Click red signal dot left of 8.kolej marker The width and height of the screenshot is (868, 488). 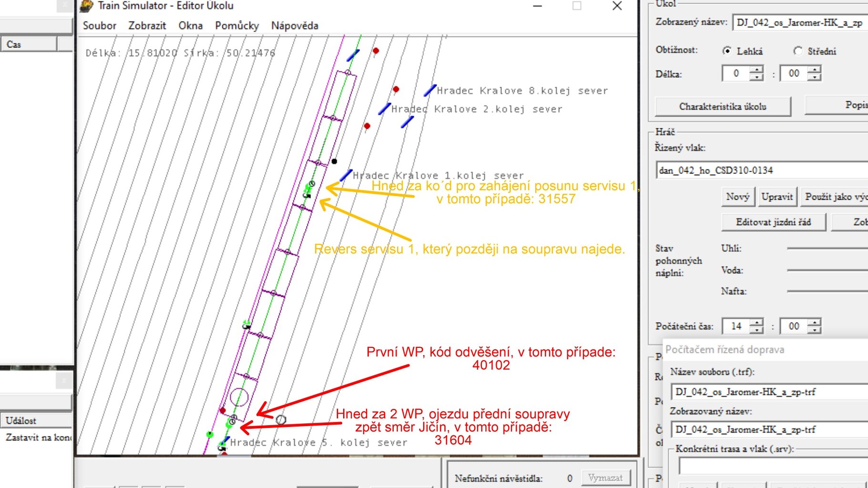396,89
